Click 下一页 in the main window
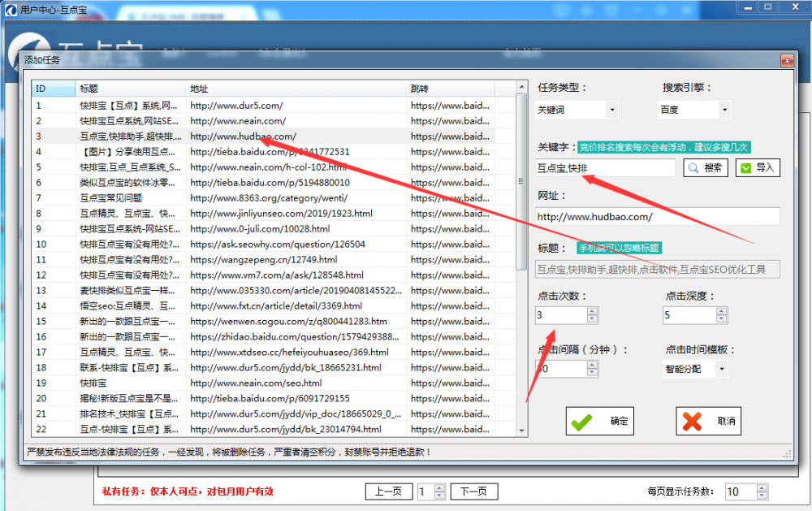This screenshot has width=812, height=511. (x=474, y=492)
